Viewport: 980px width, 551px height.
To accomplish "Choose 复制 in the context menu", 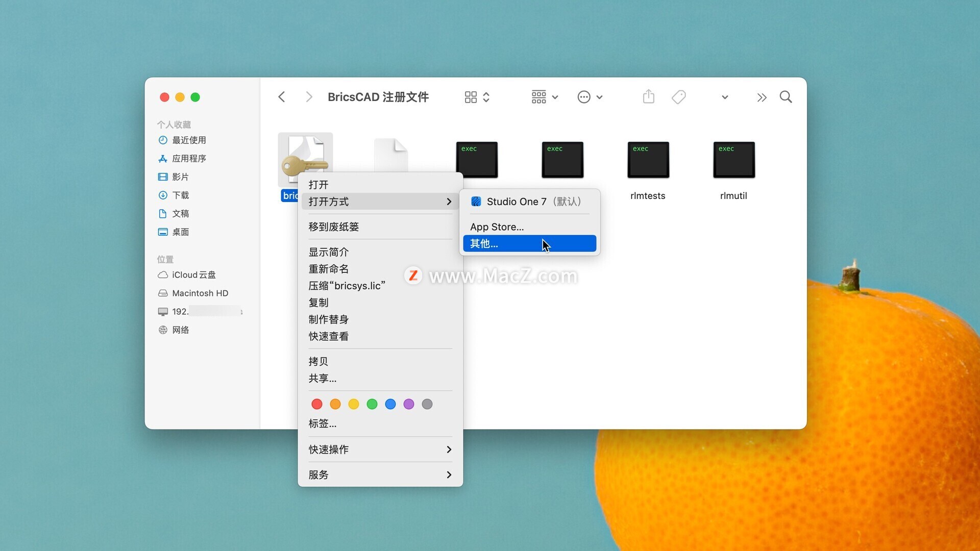I will click(x=380, y=303).
